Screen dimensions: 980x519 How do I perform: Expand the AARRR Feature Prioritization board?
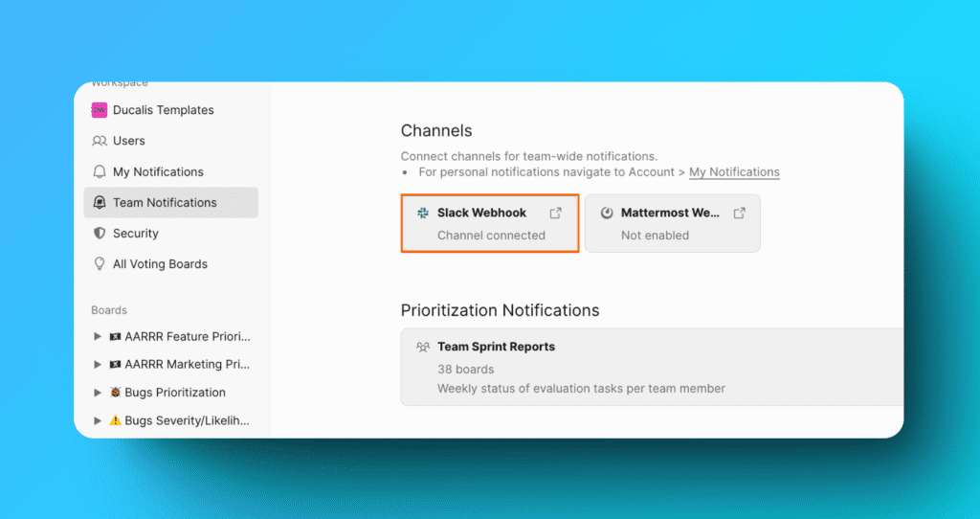pyautogui.click(x=98, y=337)
